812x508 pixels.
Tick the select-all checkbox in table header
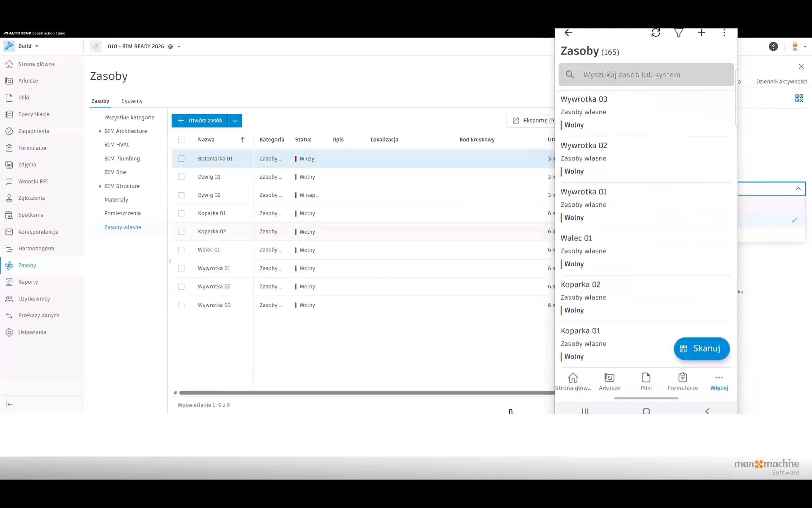click(181, 140)
